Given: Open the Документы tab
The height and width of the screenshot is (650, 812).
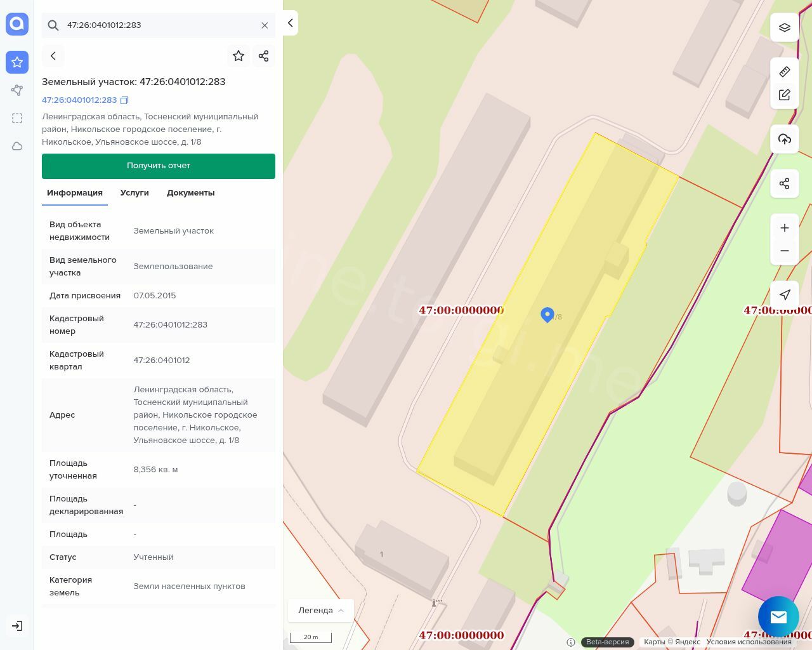Looking at the screenshot, I should click(190, 193).
